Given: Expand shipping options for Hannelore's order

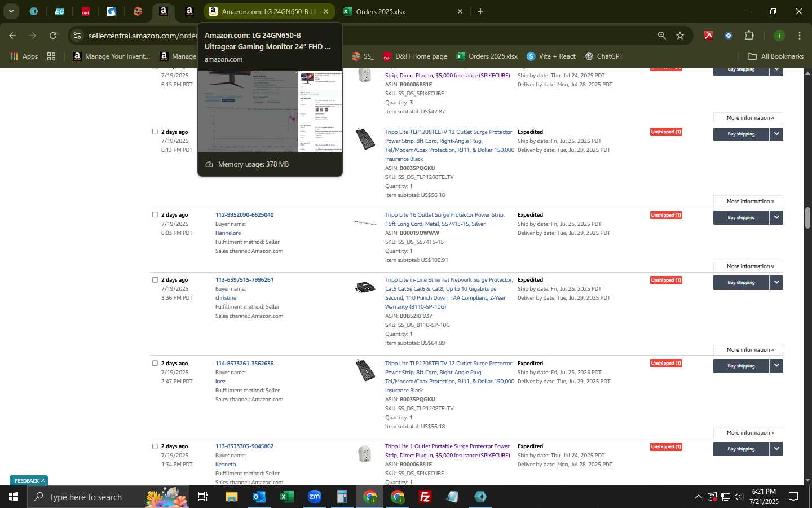Looking at the screenshot, I should [776, 217].
